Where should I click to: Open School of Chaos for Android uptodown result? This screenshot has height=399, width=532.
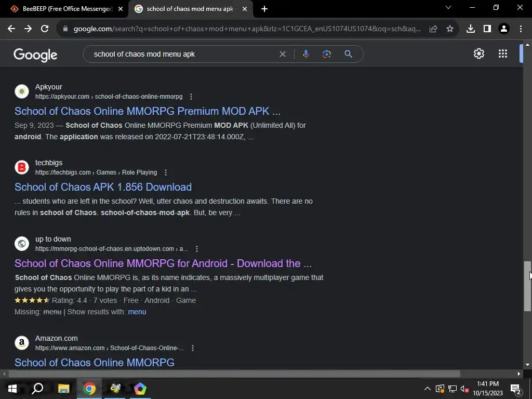tap(163, 263)
